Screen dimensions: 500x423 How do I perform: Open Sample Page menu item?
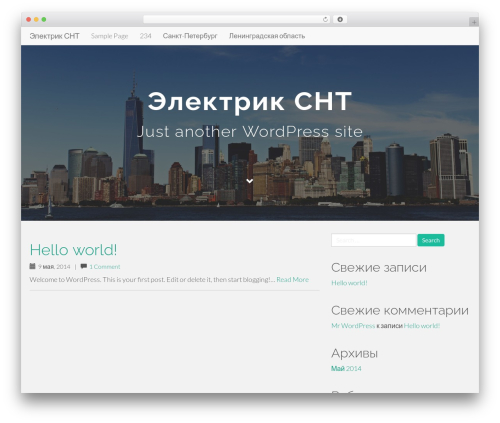(x=109, y=36)
